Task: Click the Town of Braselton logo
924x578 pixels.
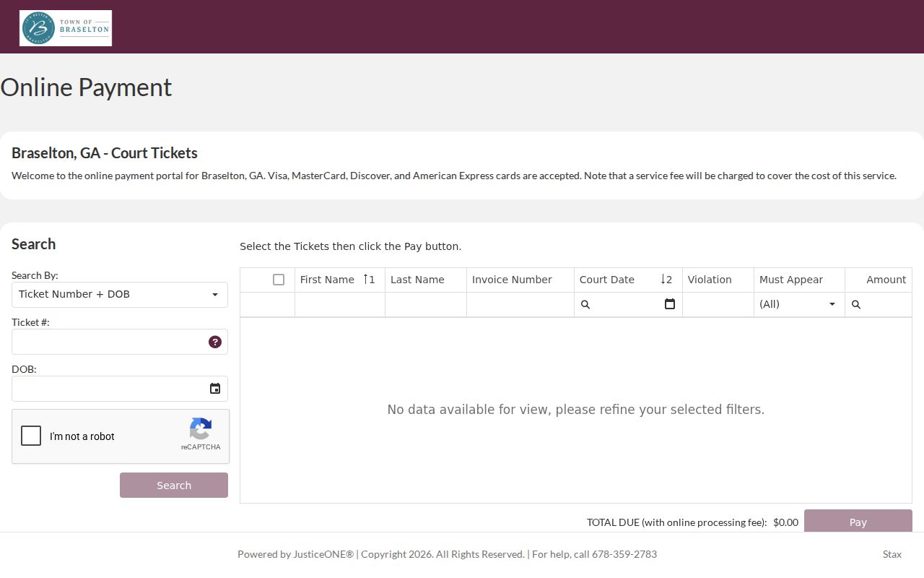Action: [66, 28]
